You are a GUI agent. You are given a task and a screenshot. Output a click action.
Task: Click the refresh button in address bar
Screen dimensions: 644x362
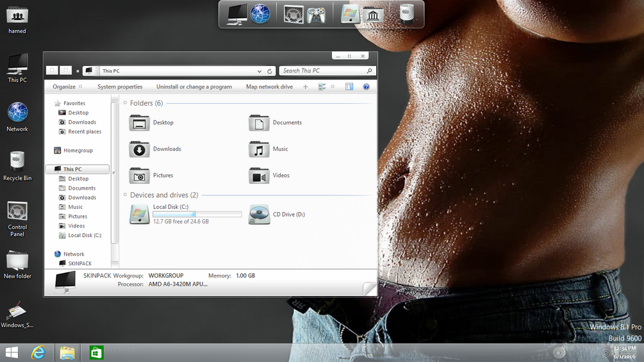269,71
